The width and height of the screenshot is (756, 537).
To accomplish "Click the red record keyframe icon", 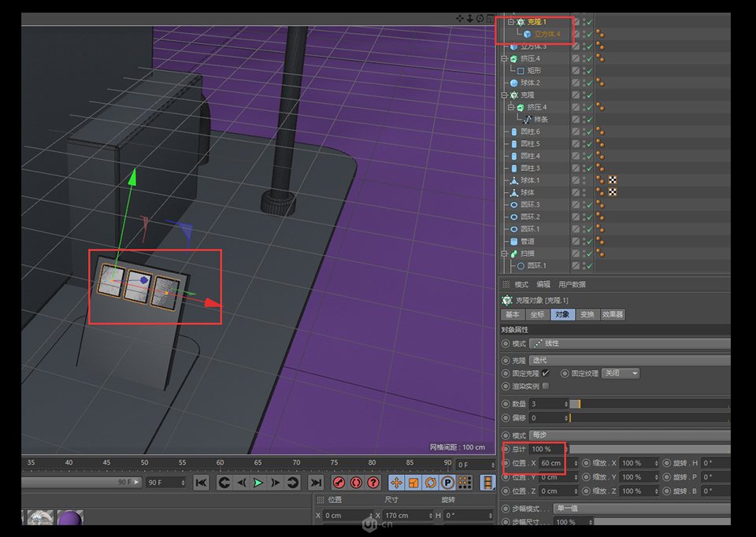I will tap(338, 482).
